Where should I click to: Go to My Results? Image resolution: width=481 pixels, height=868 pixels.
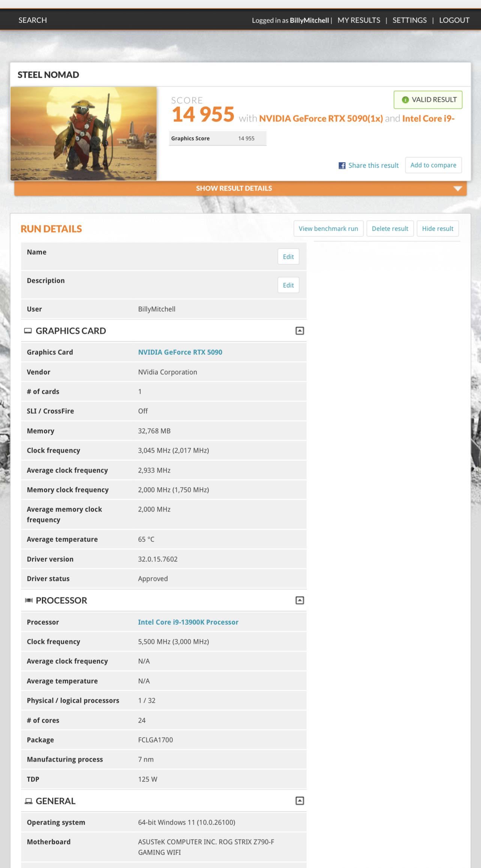coord(359,20)
